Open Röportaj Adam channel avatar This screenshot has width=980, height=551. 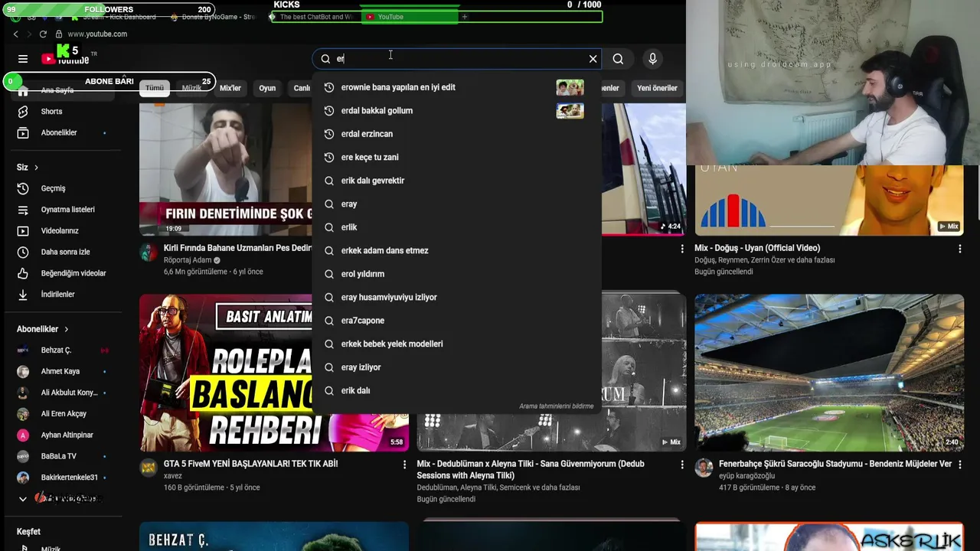[x=149, y=253]
